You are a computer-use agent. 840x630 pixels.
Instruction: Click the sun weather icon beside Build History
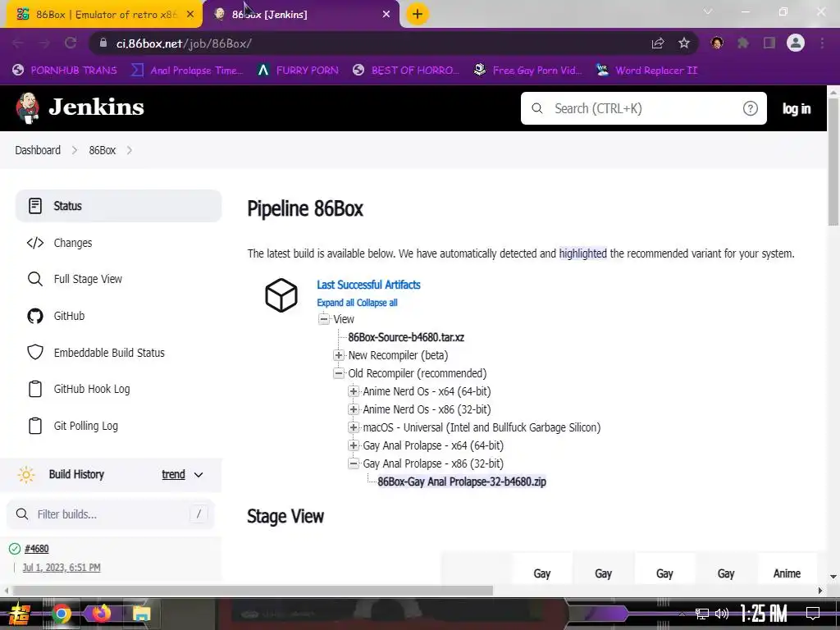pos(25,475)
